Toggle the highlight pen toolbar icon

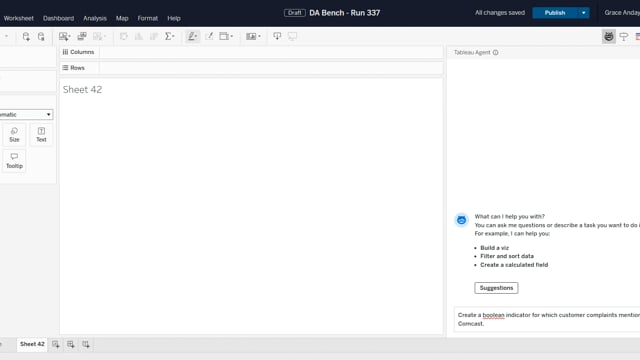[x=192, y=36]
